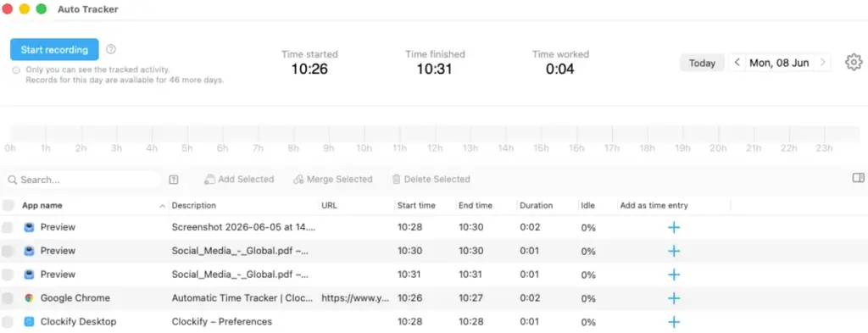Add Clockify Desktop row as time entry
This screenshot has height=333, width=868.
pyautogui.click(x=674, y=322)
